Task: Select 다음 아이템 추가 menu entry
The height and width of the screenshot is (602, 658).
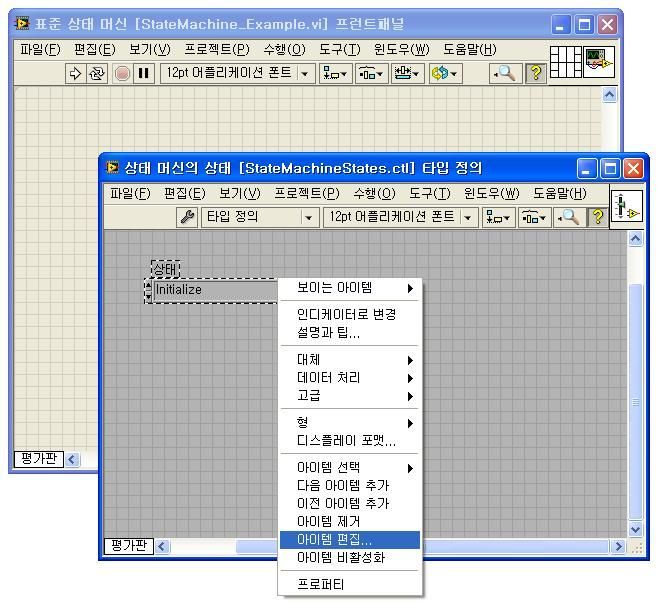Action: click(350, 485)
